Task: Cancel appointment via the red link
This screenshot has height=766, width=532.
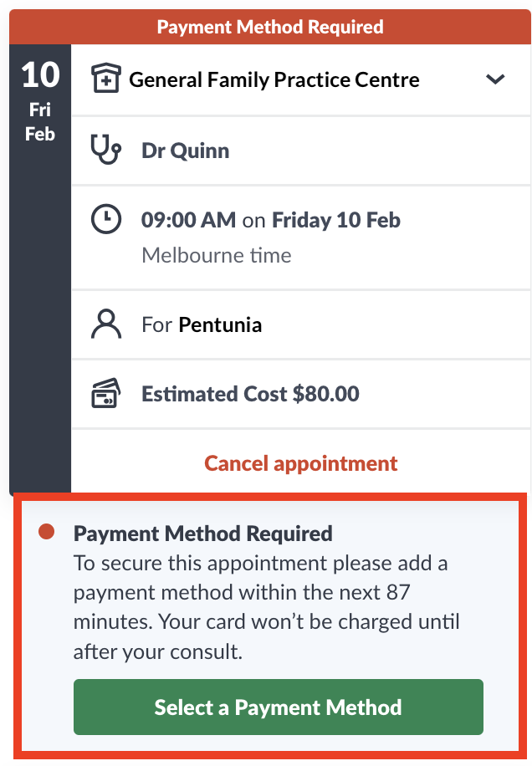Action: 301,463
